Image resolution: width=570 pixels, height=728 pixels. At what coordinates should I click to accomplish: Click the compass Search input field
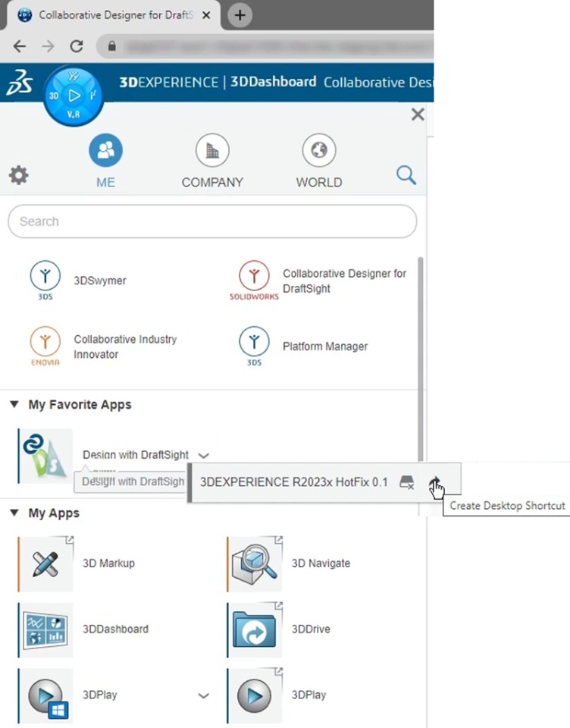pos(212,221)
